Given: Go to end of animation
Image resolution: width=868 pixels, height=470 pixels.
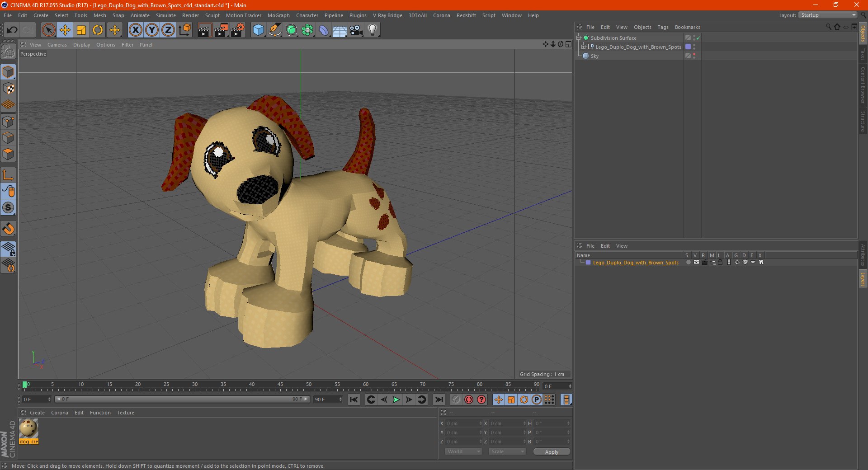Looking at the screenshot, I should [439, 399].
